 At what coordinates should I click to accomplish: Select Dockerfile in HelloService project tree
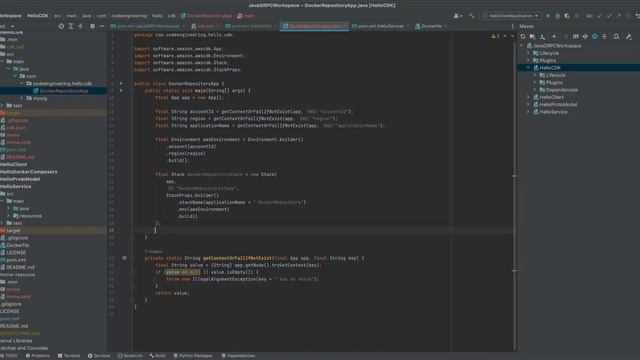[x=18, y=245]
